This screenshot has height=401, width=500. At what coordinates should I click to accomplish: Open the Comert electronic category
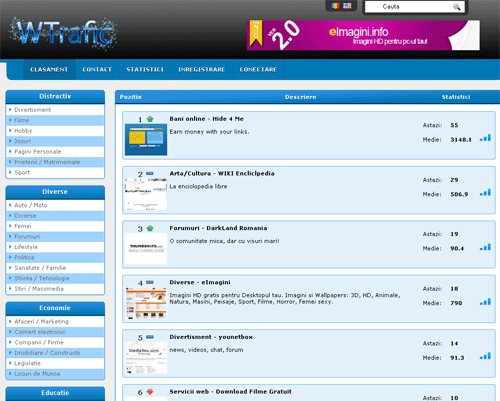click(x=55, y=332)
